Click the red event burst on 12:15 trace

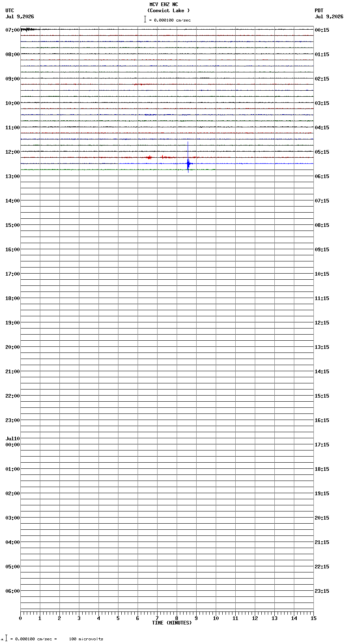click(x=149, y=157)
